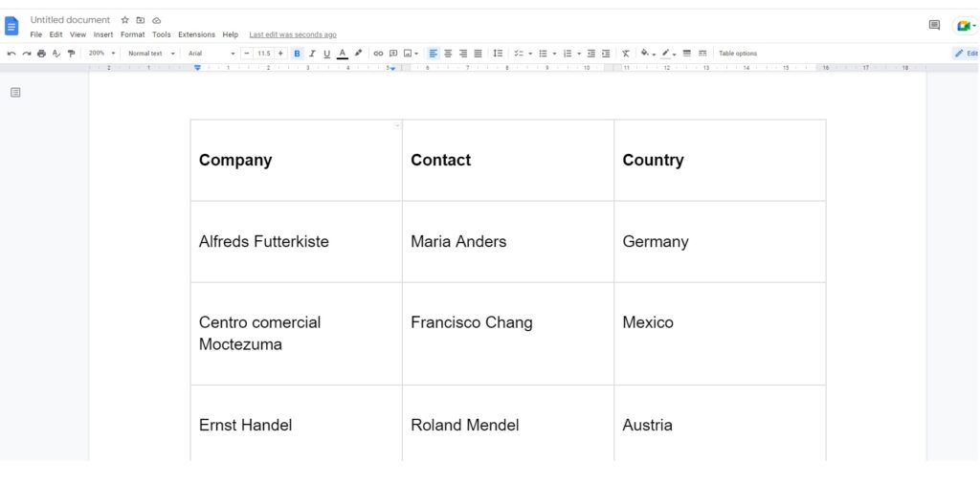
Task: Redo the last undone action
Action: tap(26, 54)
